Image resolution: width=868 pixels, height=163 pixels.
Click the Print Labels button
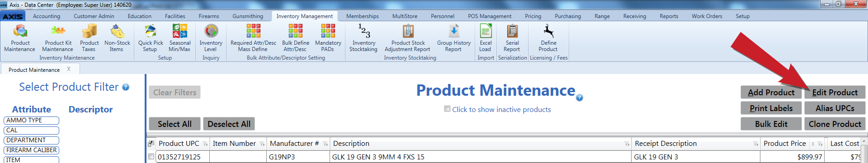coord(771,108)
